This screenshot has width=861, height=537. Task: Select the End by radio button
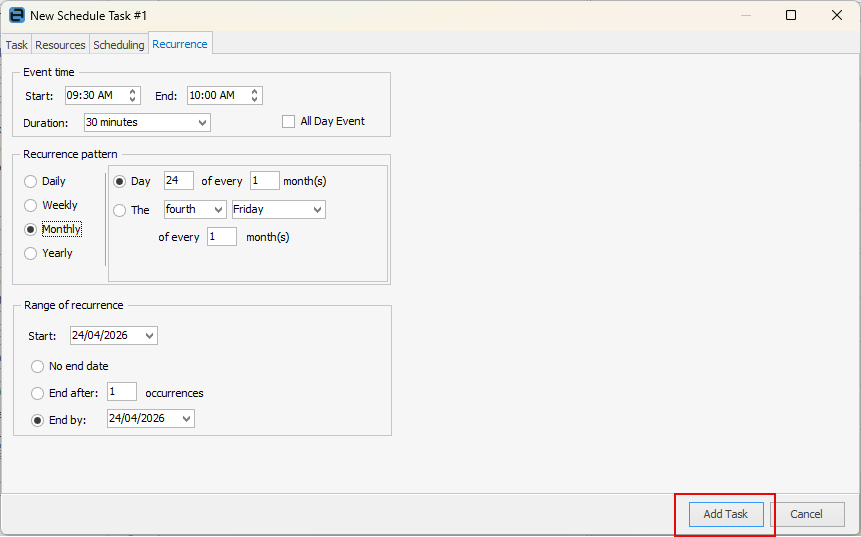[x=37, y=421]
